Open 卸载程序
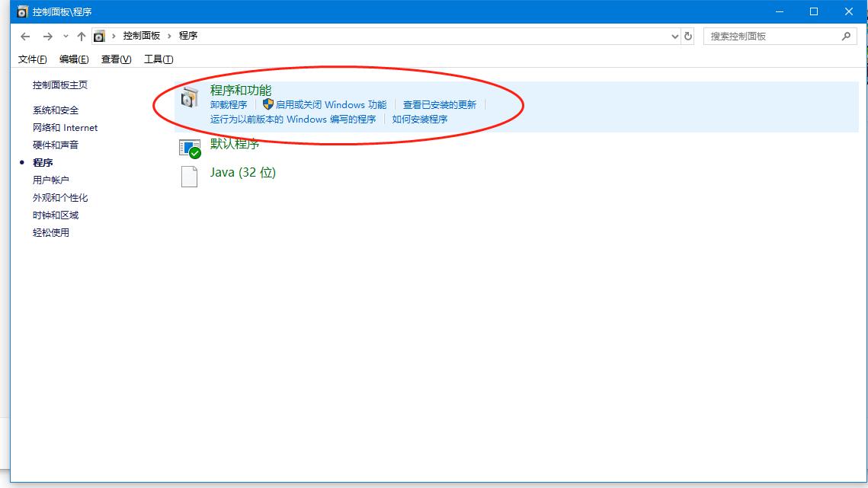Image resolution: width=868 pixels, height=488 pixels. pyautogui.click(x=230, y=104)
